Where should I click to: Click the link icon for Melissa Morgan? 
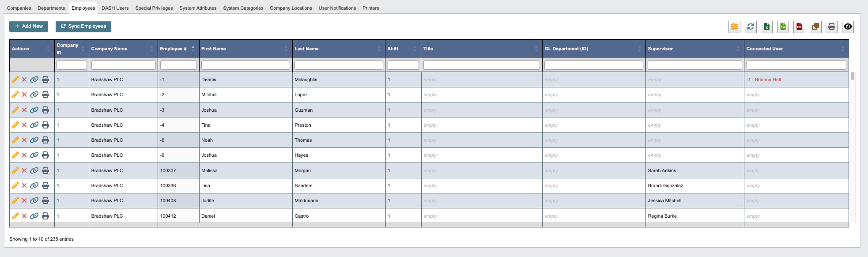coord(34,170)
